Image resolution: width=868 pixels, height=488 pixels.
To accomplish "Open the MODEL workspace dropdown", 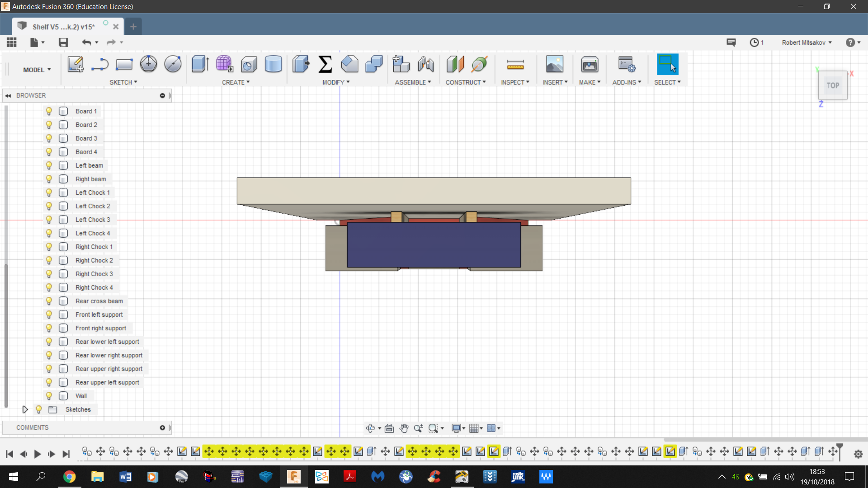I will tap(37, 70).
